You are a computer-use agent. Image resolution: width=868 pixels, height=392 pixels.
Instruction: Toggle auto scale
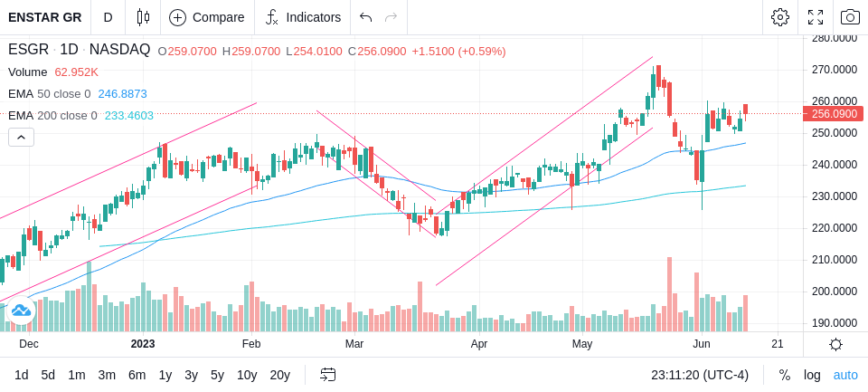click(845, 376)
